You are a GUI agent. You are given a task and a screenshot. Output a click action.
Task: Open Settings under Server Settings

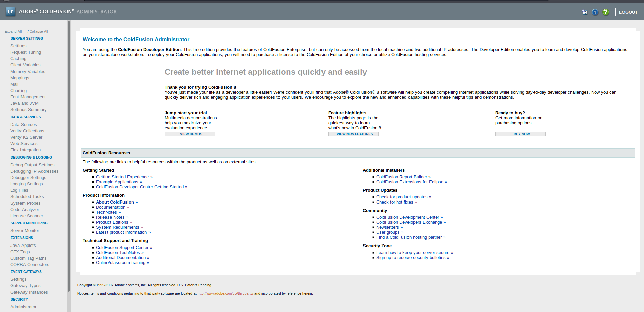18,46
